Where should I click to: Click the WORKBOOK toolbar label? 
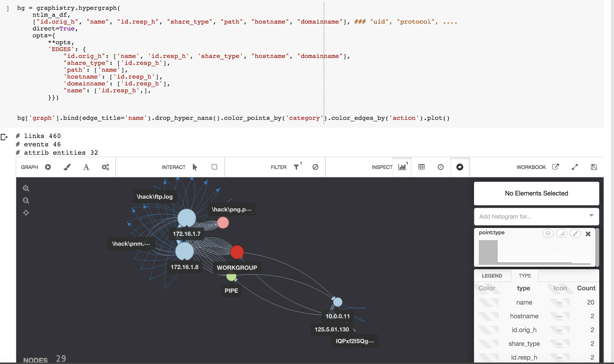click(x=531, y=167)
